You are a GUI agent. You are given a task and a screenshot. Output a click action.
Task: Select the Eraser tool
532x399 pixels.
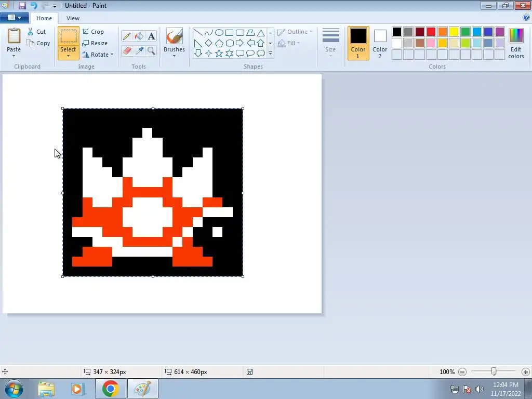(127, 51)
